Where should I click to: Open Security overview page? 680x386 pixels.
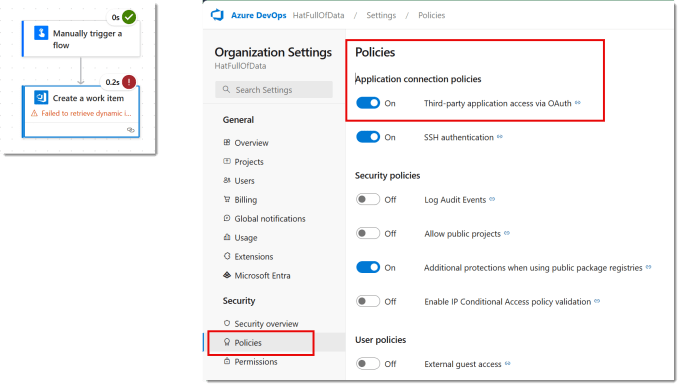click(x=266, y=324)
